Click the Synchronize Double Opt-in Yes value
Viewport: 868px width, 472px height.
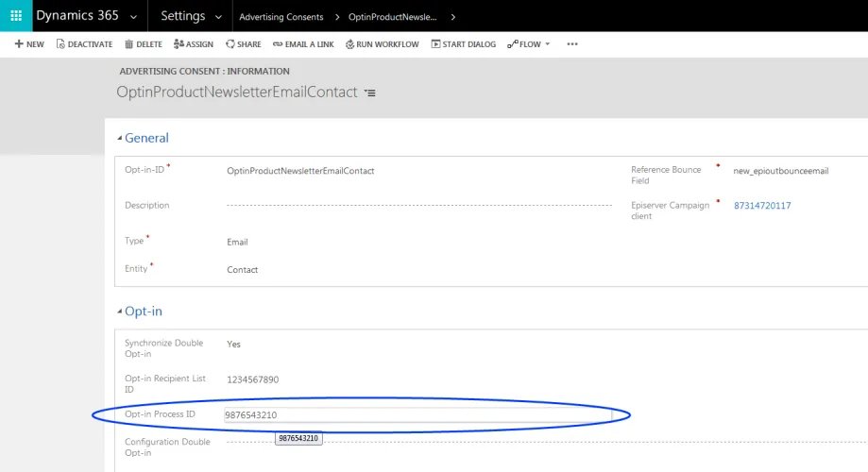click(233, 344)
